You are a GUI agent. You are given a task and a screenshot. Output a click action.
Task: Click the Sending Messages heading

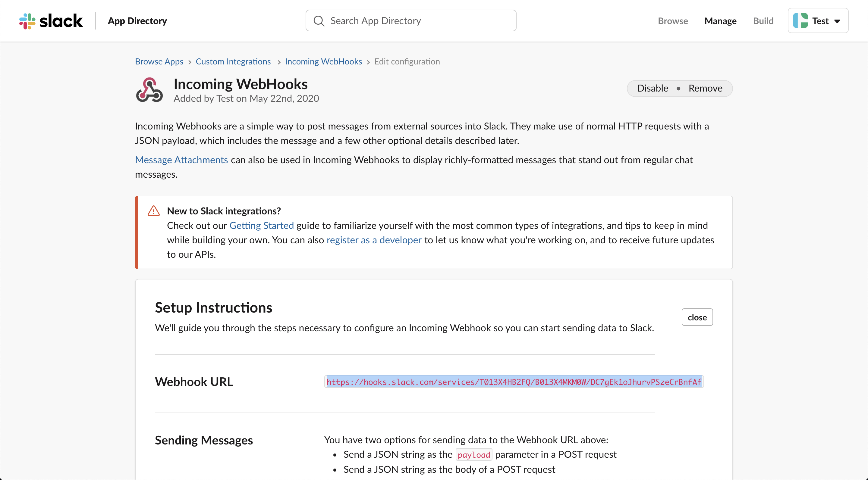[x=203, y=440]
